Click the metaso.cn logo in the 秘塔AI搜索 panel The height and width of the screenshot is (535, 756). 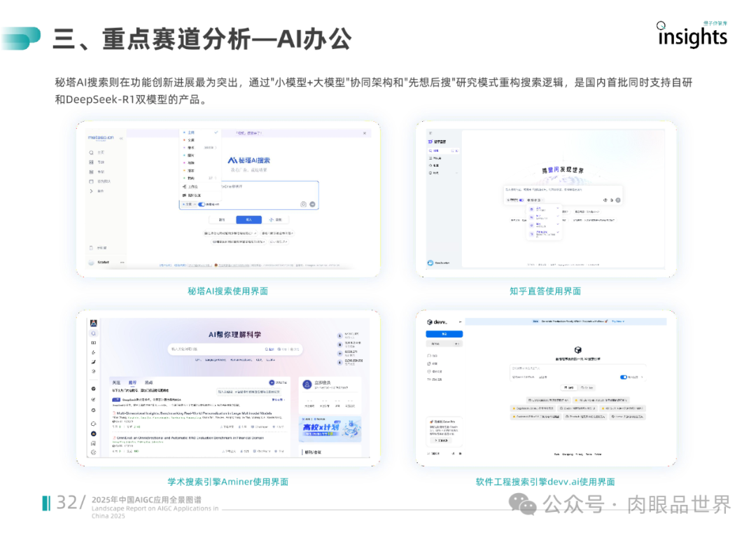(100, 137)
